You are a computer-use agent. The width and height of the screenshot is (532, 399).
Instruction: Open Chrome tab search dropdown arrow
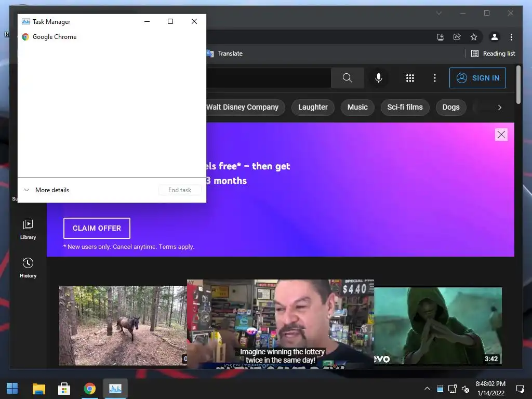438,13
